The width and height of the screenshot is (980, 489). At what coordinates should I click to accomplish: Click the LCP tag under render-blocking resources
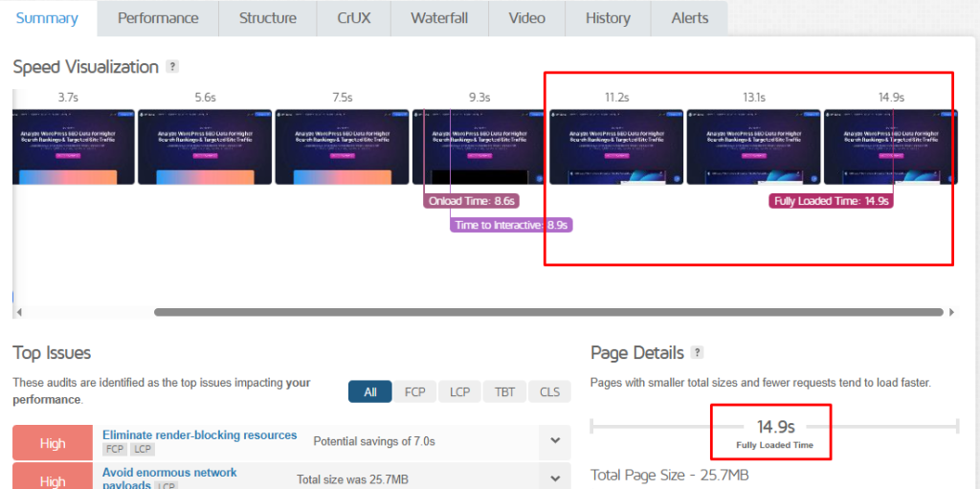click(x=143, y=449)
